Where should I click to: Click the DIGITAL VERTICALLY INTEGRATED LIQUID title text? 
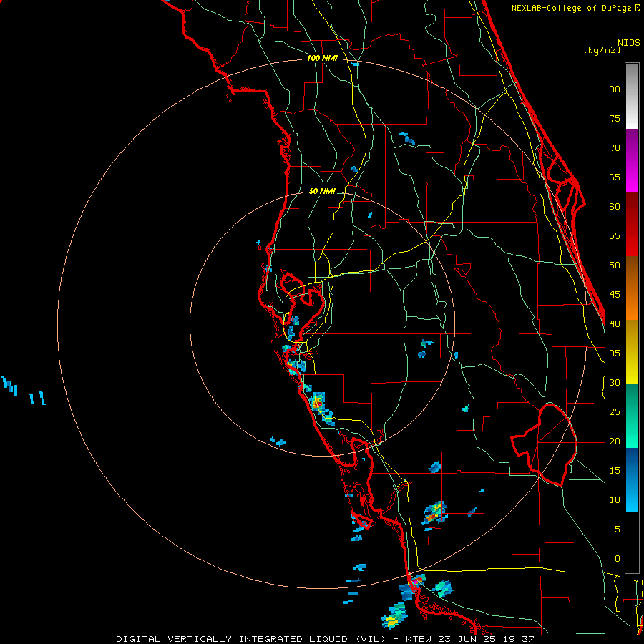[x=235, y=639]
